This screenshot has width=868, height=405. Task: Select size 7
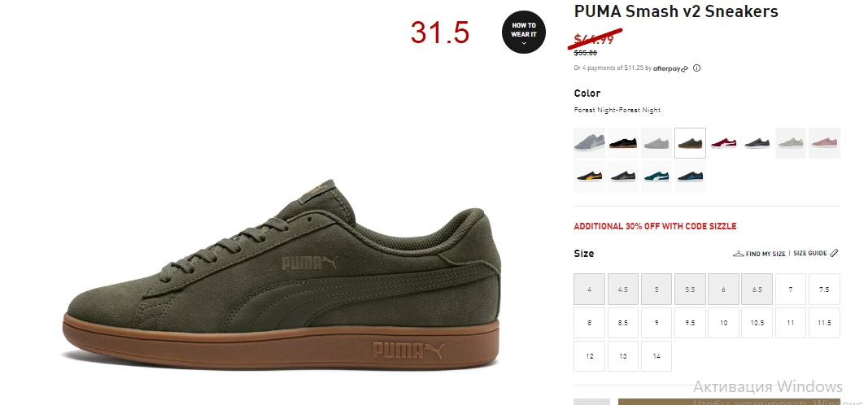point(790,289)
